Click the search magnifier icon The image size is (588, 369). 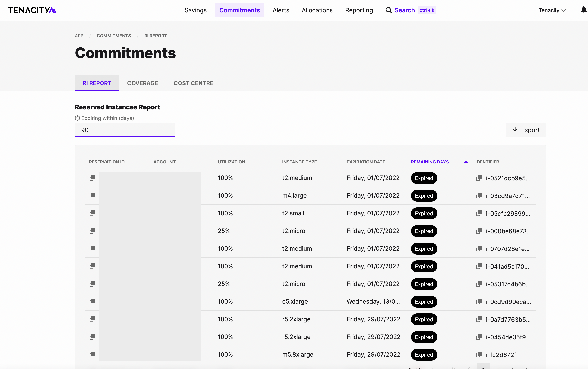pos(388,10)
